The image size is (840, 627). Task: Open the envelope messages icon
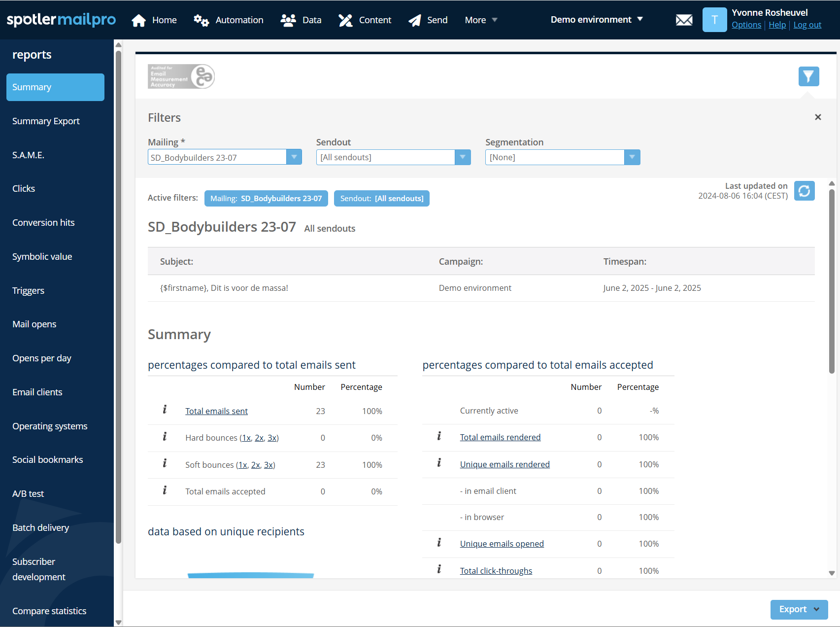[684, 20]
